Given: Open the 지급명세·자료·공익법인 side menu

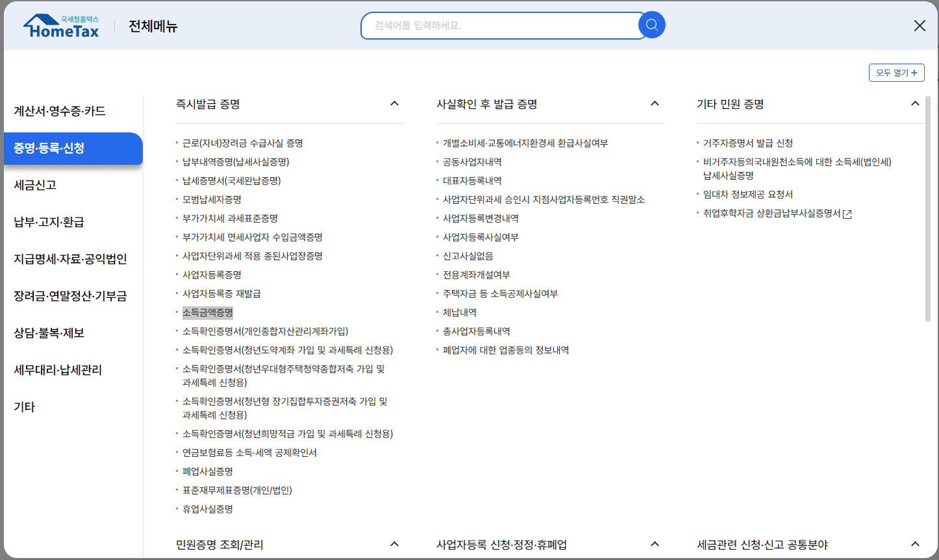Looking at the screenshot, I should click(x=70, y=259).
